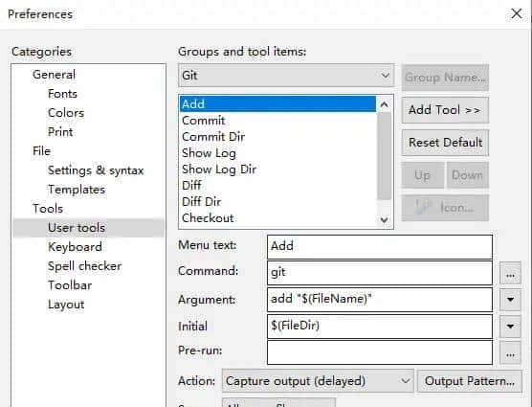The image size is (532, 407).
Task: Select the Add tool item
Action: [x=277, y=103]
